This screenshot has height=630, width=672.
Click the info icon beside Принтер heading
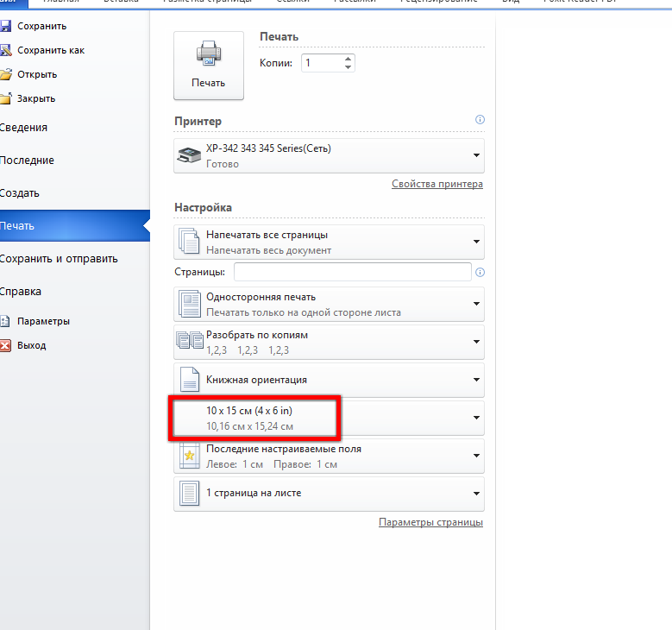[480, 120]
